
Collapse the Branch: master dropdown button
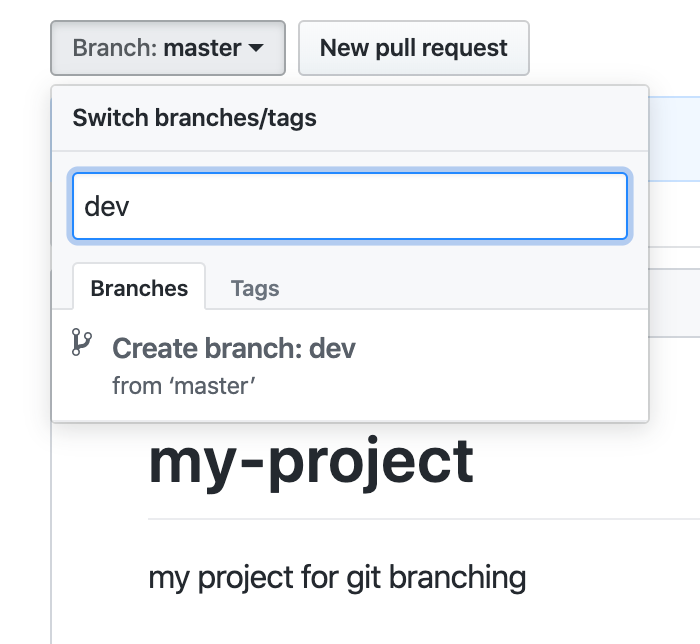pyautogui.click(x=167, y=48)
